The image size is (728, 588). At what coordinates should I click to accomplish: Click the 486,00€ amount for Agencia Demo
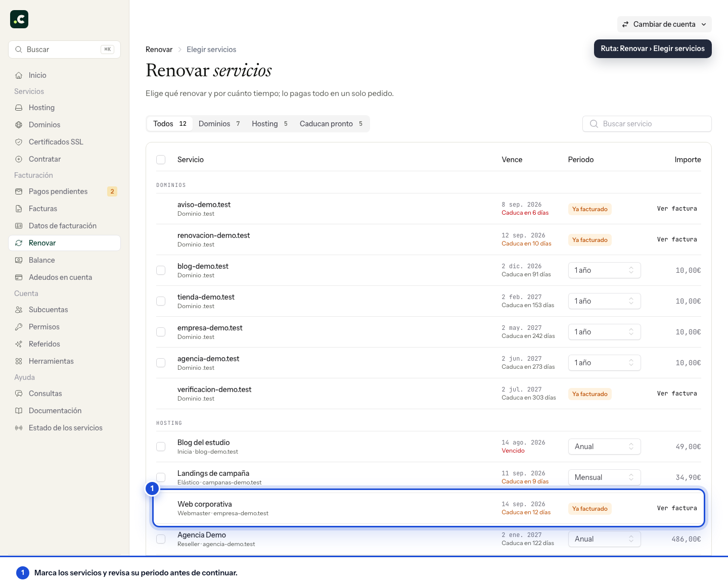(x=686, y=539)
